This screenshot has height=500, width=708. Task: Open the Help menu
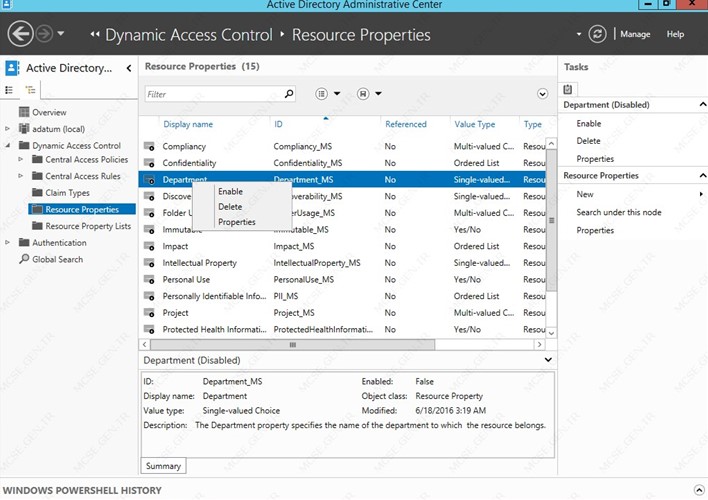point(675,34)
